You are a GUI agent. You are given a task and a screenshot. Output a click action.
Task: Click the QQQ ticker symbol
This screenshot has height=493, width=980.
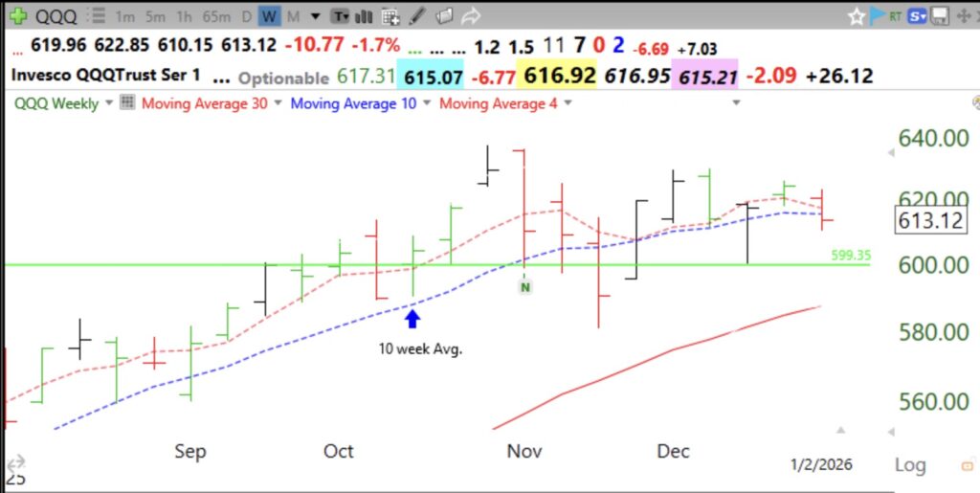(56, 16)
